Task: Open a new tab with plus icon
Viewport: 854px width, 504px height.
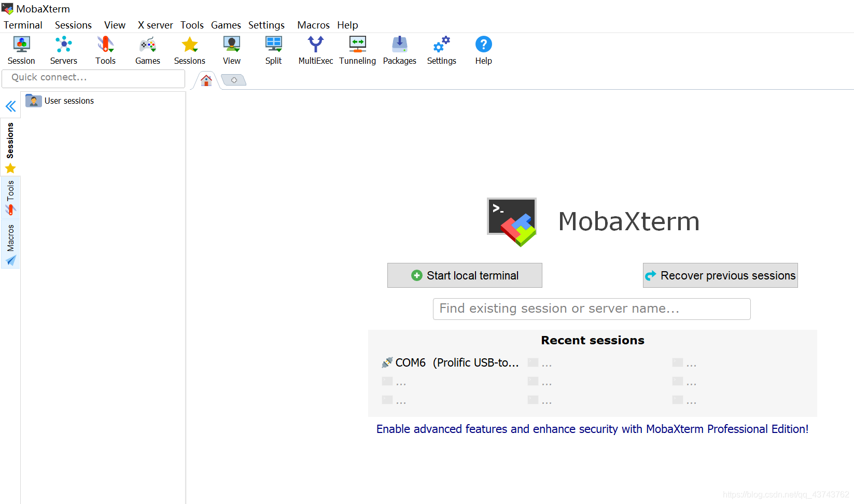Action: click(x=234, y=80)
